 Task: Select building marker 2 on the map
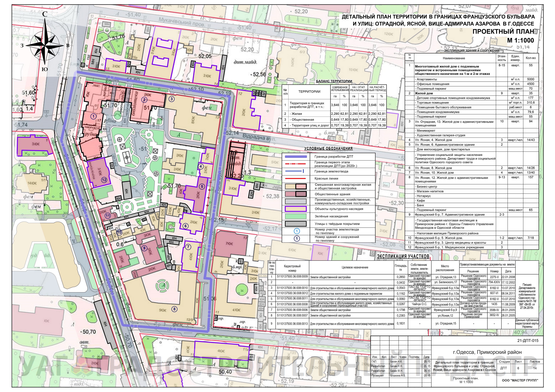[x=144, y=100]
